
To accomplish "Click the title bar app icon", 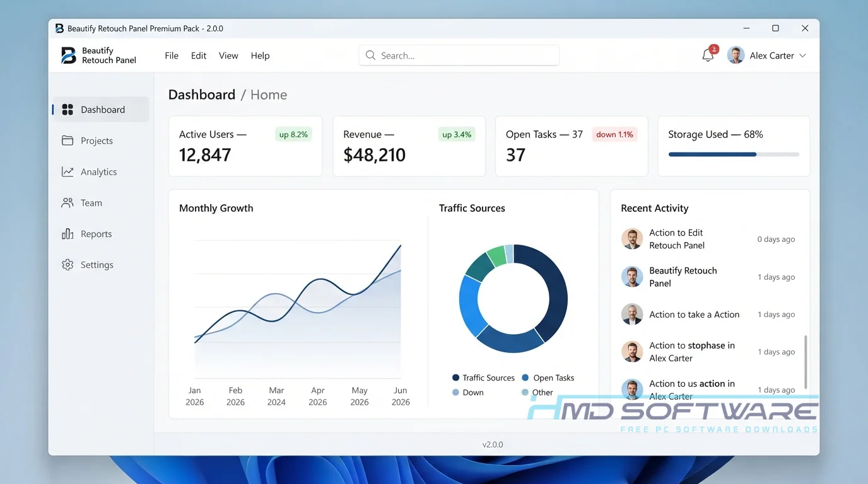I will 59,28.
